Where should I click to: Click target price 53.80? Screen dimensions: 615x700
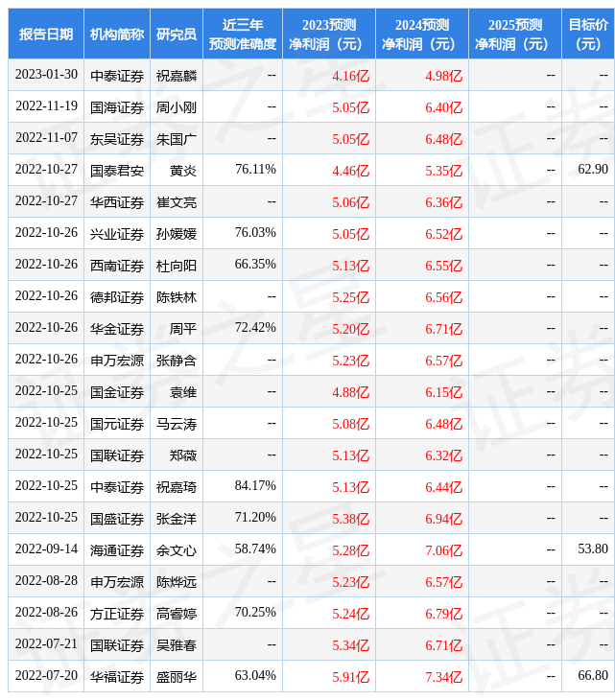[x=593, y=549]
